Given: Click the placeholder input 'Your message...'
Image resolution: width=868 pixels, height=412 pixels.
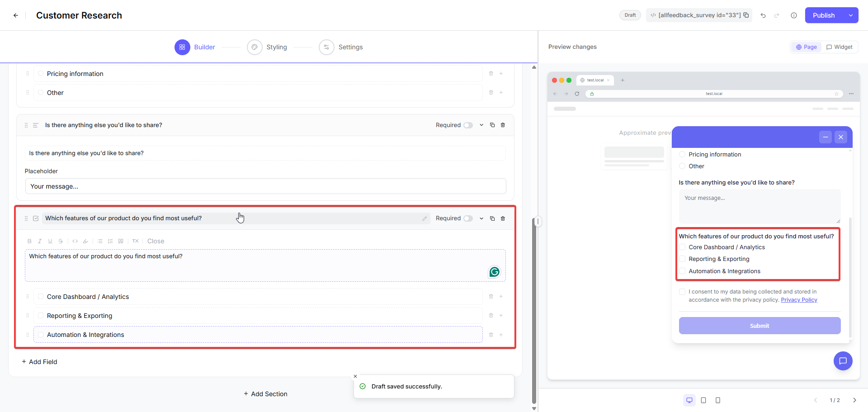Looking at the screenshot, I should tap(265, 186).
